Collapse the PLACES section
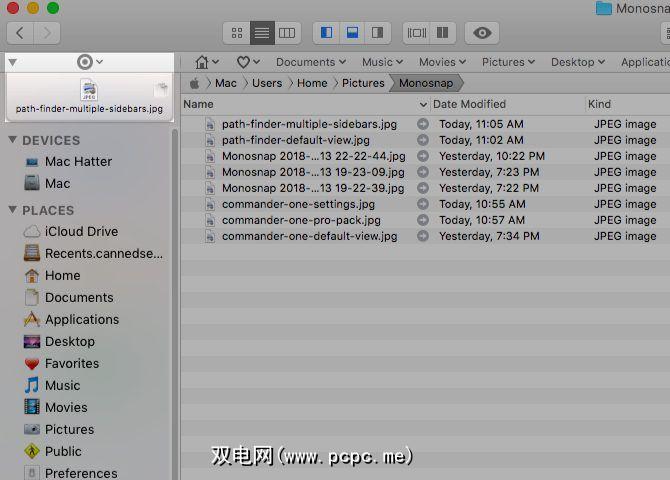 coord(13,209)
